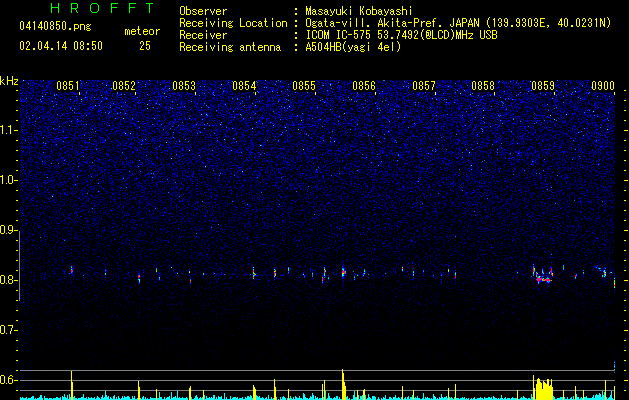This screenshot has width=629, height=400.
Task: Click the 0900 time marker
Action: point(603,86)
